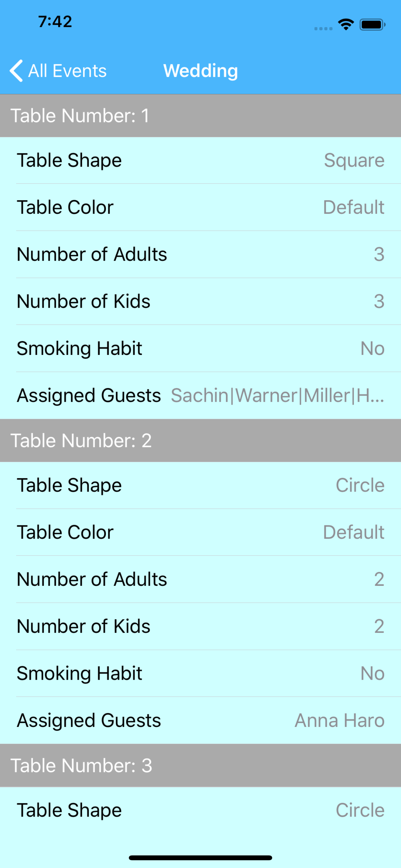Viewport: 401px width, 868px height.
Task: Open Table 1's Table Color row
Action: (200, 207)
